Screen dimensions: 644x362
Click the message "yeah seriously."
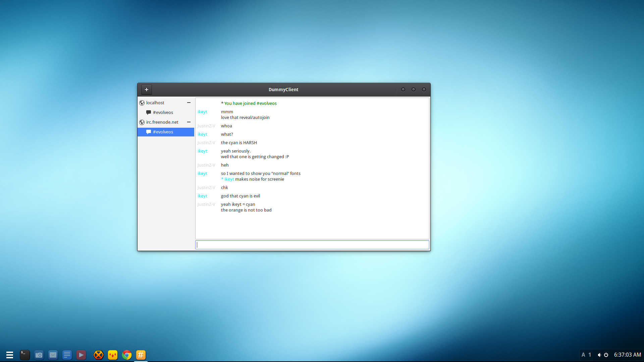236,151
